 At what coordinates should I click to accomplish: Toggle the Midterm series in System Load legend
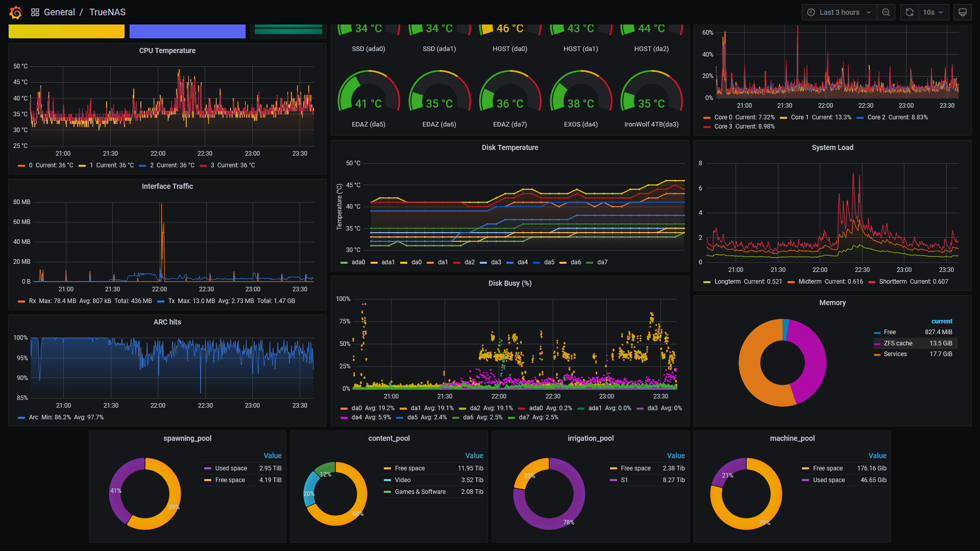point(810,282)
